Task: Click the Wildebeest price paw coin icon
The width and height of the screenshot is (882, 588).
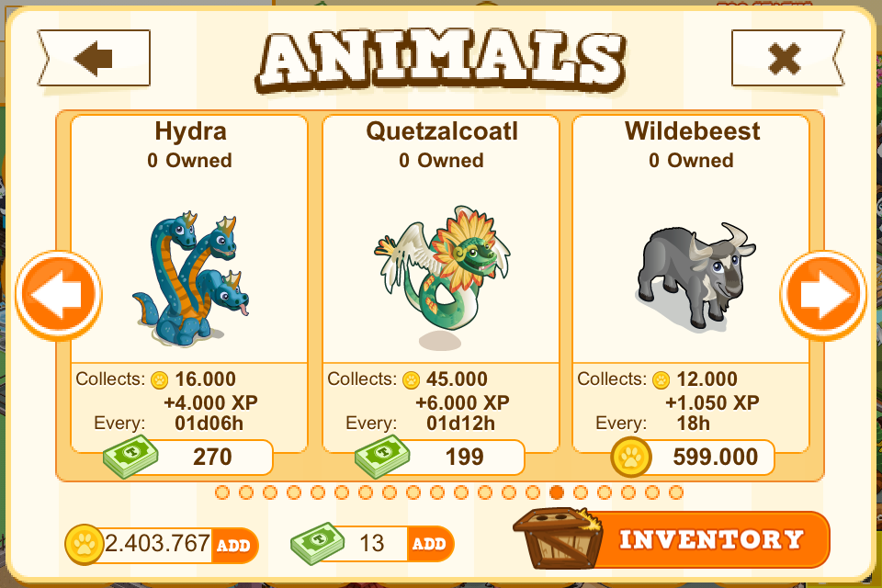Action: click(631, 457)
